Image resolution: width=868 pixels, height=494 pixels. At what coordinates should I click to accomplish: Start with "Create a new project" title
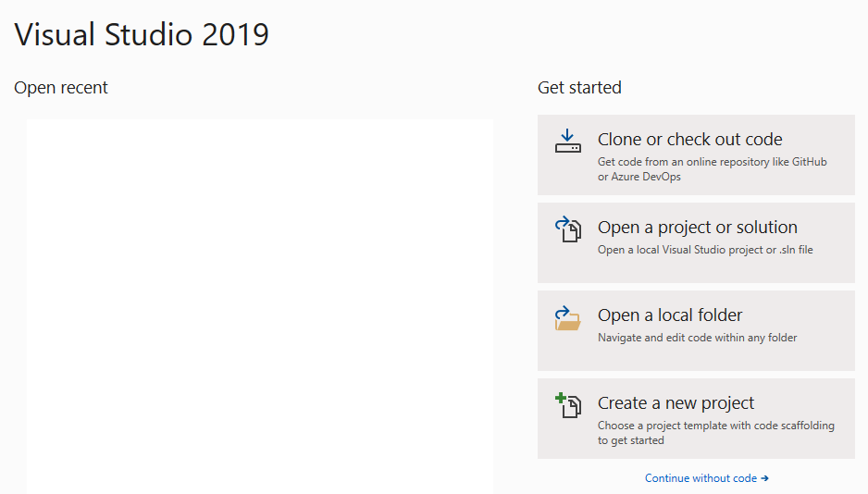(676, 403)
